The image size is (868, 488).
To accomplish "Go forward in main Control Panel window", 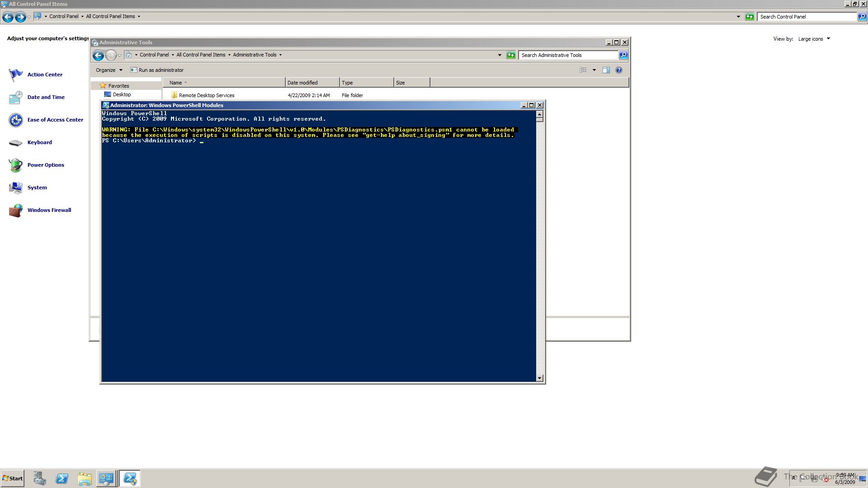I will [x=20, y=17].
